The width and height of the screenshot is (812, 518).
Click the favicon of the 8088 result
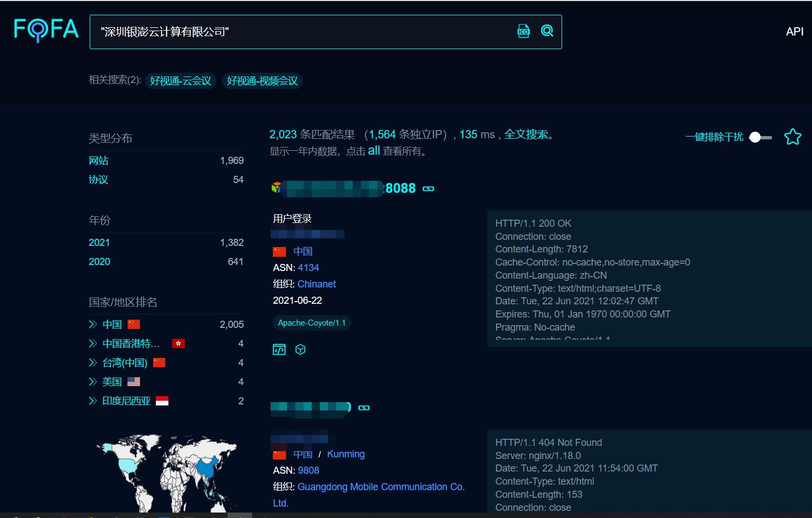pos(277,188)
